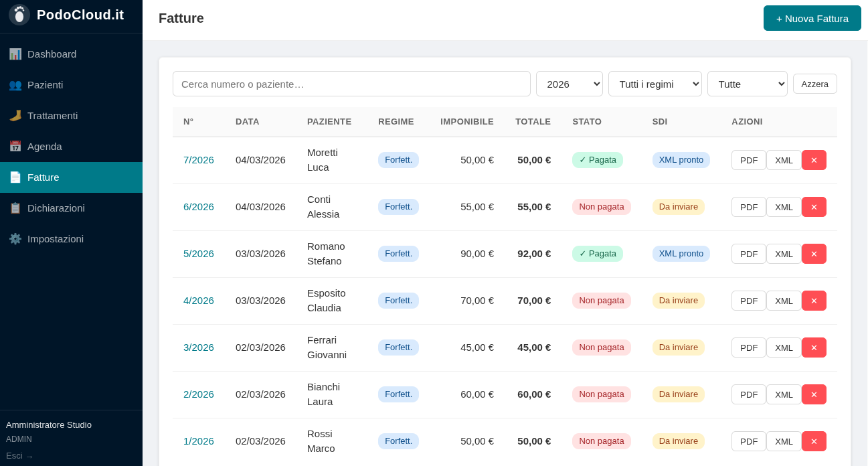Viewport: 868px width, 466px height.
Task: Click the Pazienti people icon
Action: [15, 84]
